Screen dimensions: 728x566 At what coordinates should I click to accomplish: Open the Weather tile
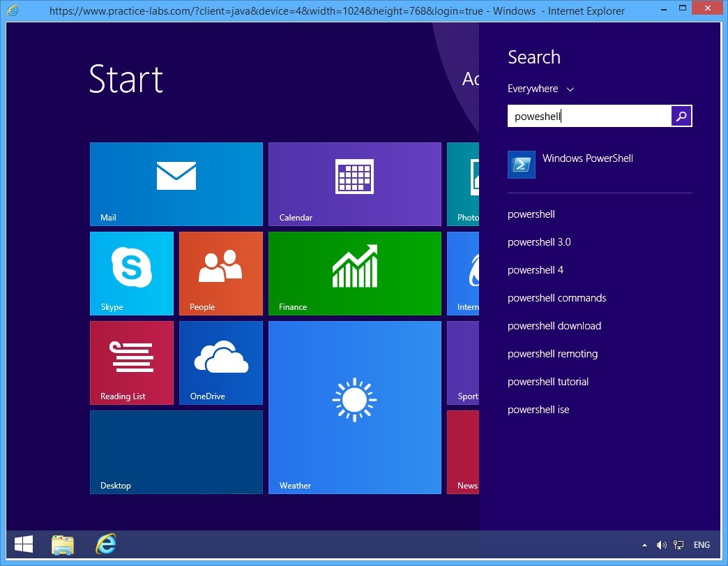coord(354,407)
